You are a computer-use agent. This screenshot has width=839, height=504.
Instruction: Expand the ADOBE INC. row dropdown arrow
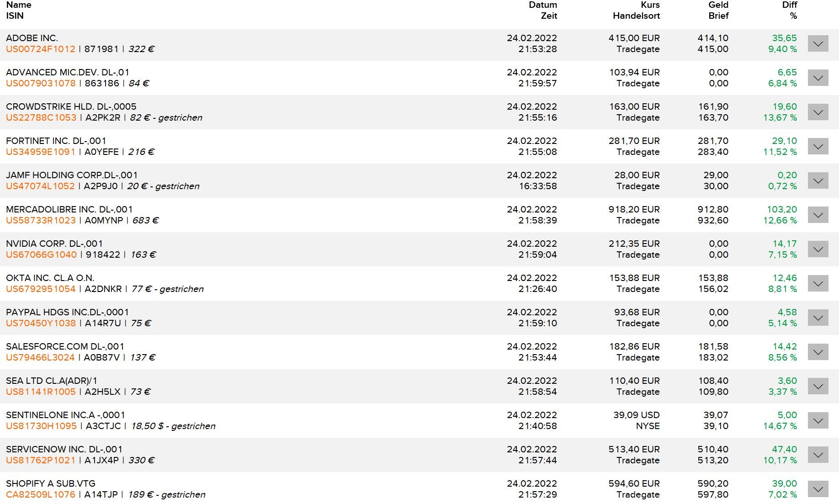pos(818,44)
